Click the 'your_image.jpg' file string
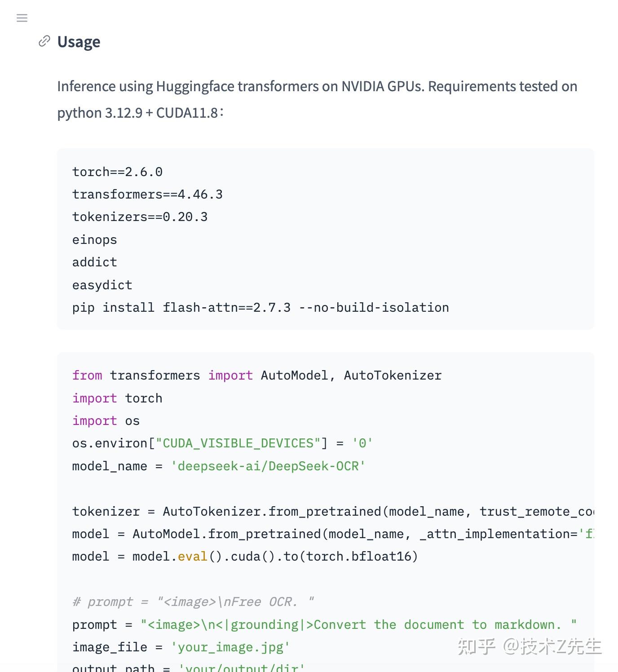This screenshot has width=618, height=672. point(230,647)
